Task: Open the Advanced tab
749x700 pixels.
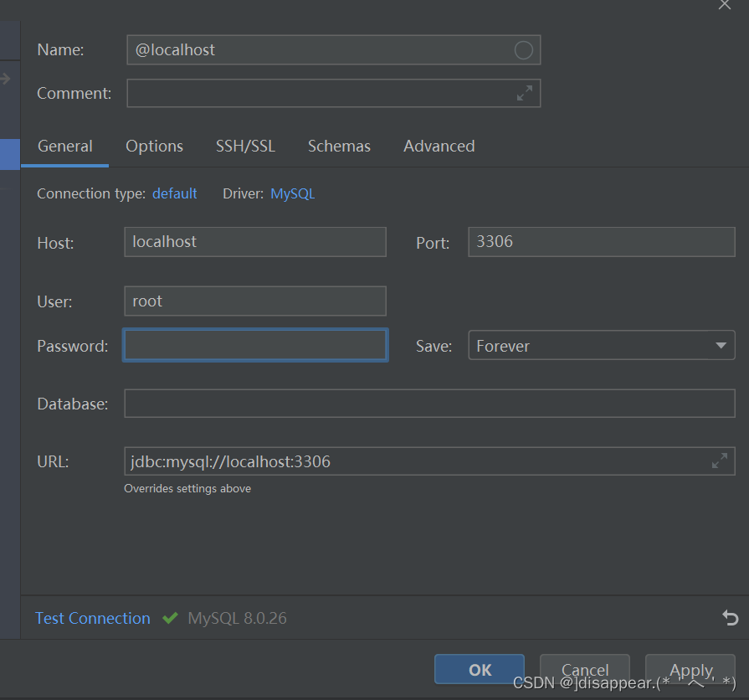Action: click(439, 146)
